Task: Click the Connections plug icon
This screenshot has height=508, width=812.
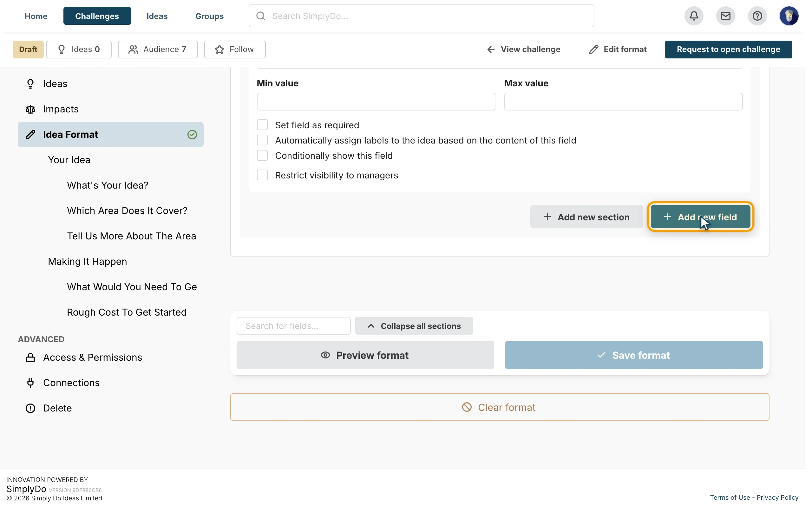Action: click(30, 383)
